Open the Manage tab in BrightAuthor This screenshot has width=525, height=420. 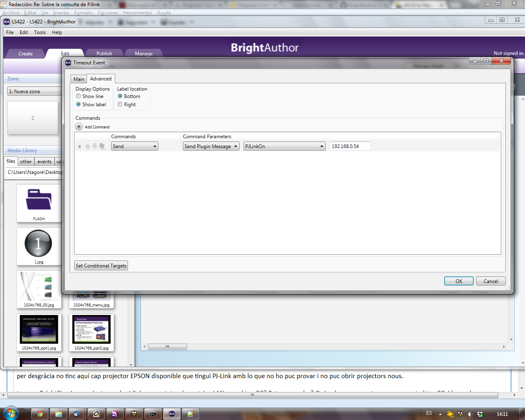tap(144, 54)
